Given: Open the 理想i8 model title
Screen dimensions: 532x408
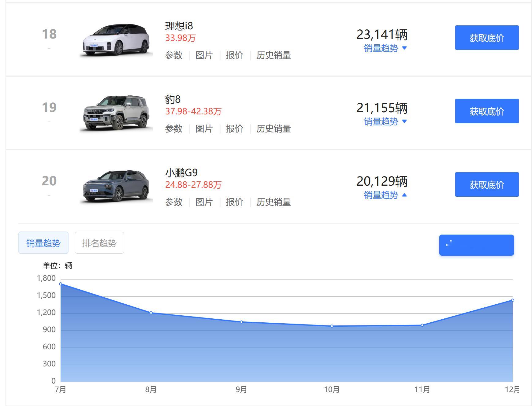Looking at the screenshot, I should (x=179, y=26).
